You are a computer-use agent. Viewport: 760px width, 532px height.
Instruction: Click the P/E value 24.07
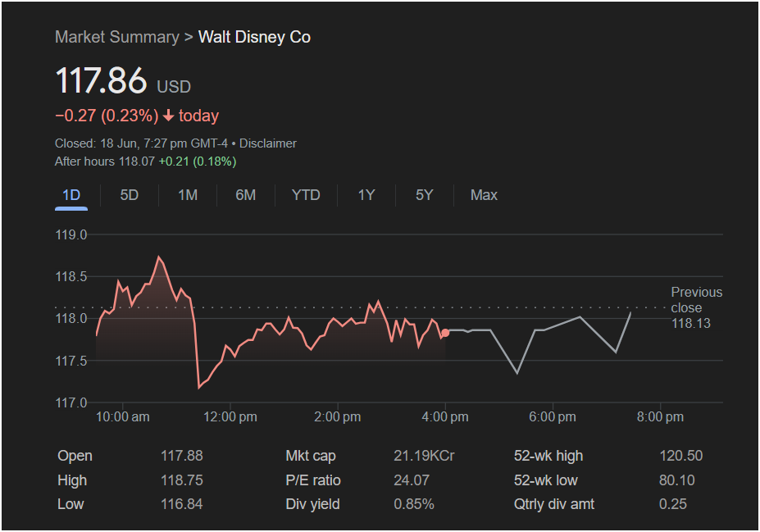point(412,480)
